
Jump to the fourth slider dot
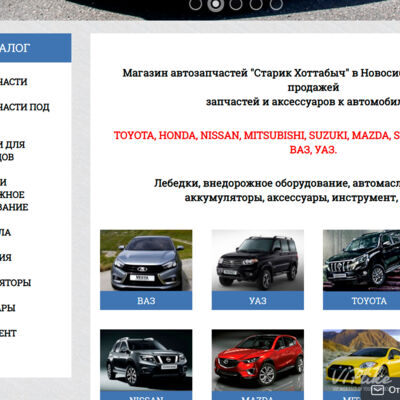point(256,4)
